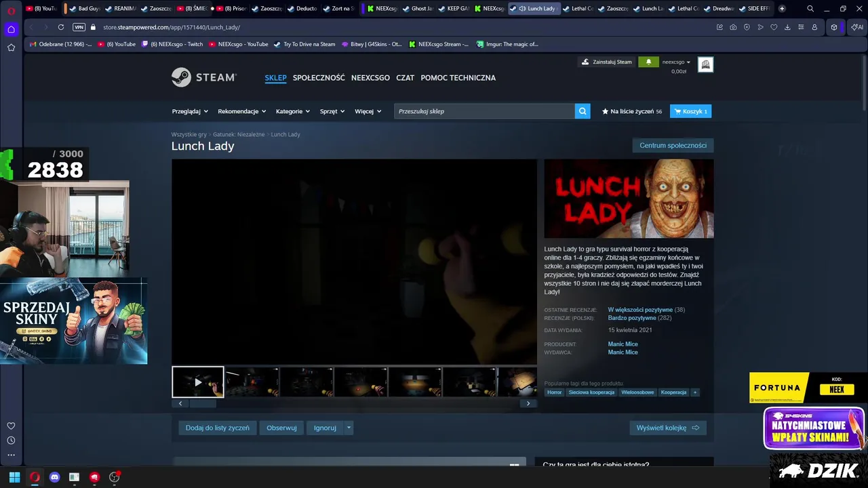Click the Wyświetl kolejkę button
The image size is (868, 488).
coord(668,428)
